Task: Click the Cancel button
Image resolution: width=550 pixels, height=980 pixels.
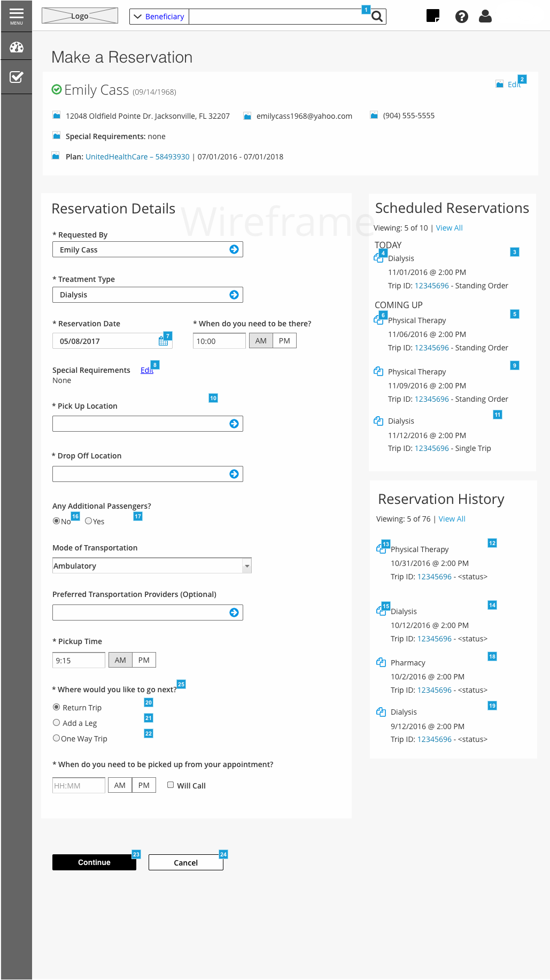Action: (x=185, y=862)
